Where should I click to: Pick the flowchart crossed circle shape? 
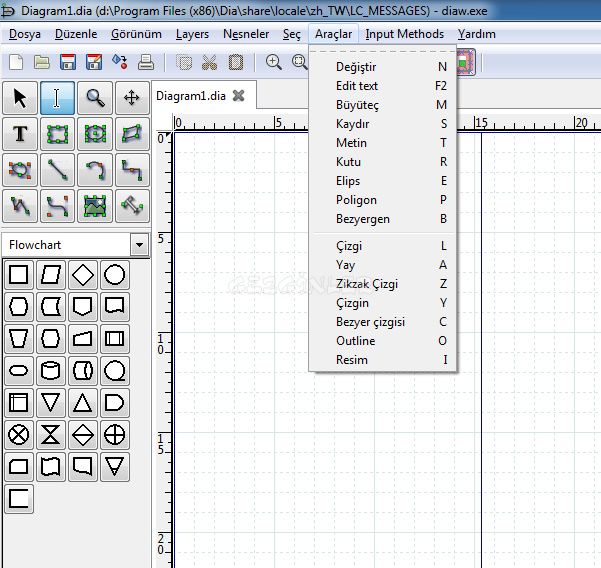[x=19, y=435]
